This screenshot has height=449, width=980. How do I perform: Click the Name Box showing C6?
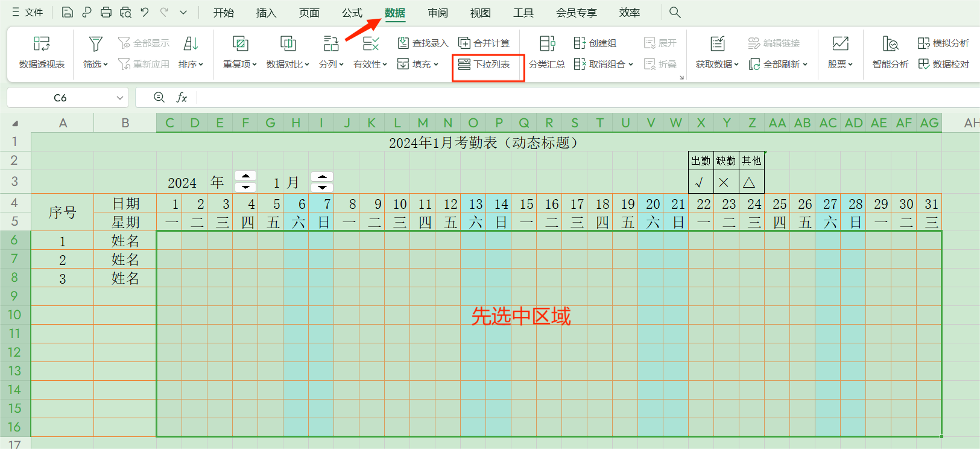60,98
